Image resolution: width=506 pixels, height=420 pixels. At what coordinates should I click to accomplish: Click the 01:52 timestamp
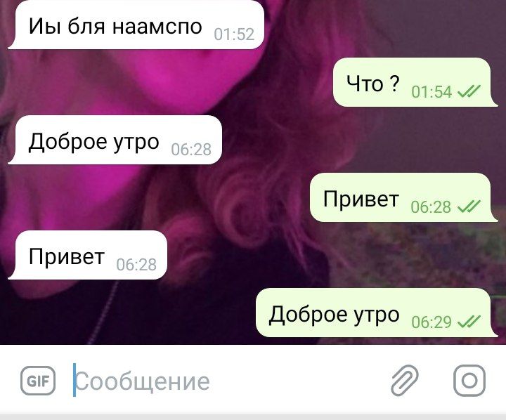[x=234, y=34]
